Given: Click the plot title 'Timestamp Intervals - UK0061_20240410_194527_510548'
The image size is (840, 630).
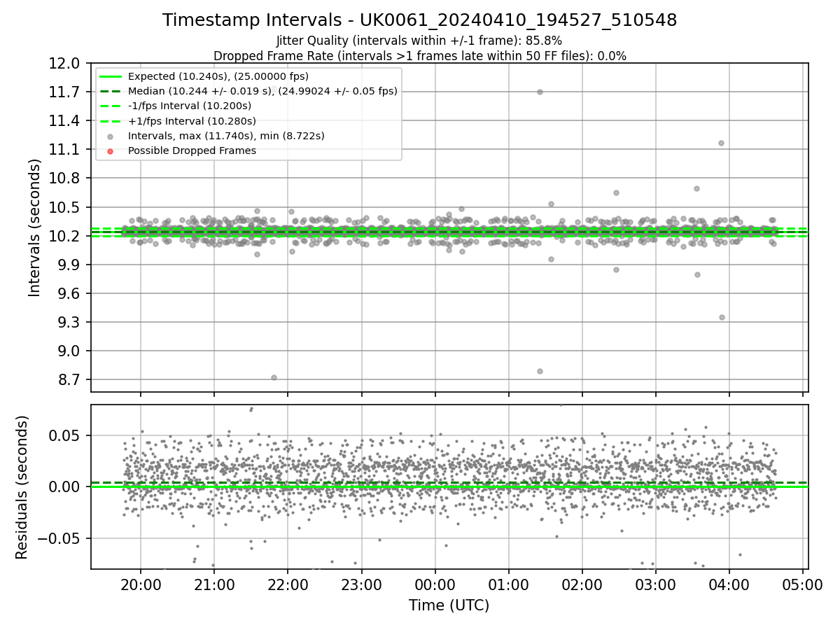Looking at the screenshot, I should click(419, 20).
